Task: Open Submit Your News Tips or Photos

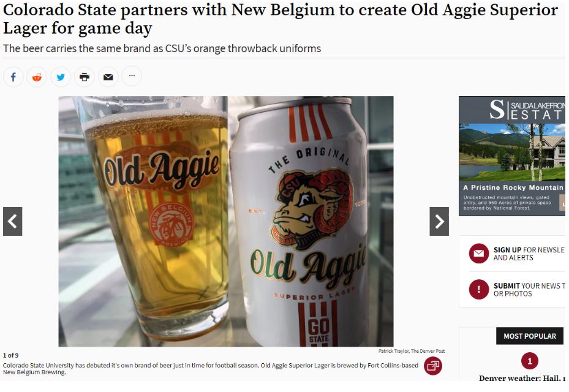Action: tap(529, 290)
